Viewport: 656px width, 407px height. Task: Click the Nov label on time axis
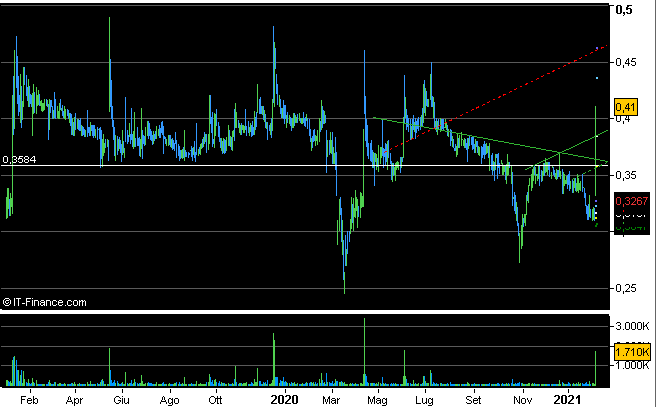point(521,399)
